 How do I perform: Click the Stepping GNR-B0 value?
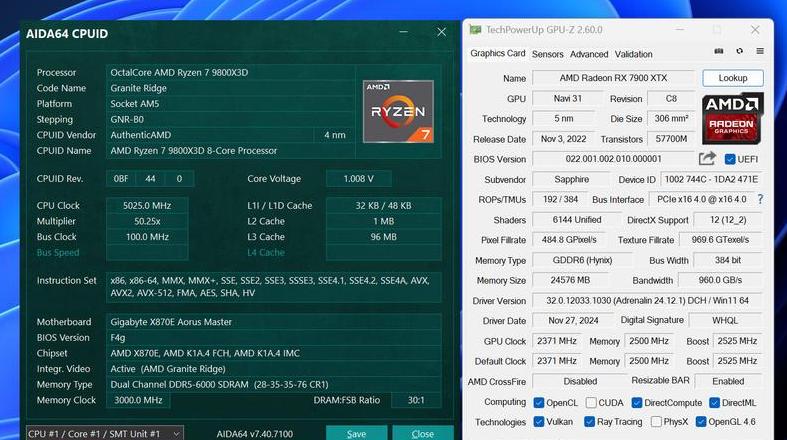point(230,119)
